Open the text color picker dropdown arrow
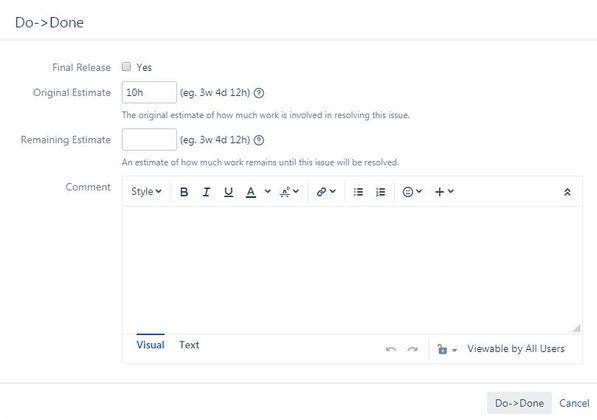The height and width of the screenshot is (420, 597). click(268, 192)
